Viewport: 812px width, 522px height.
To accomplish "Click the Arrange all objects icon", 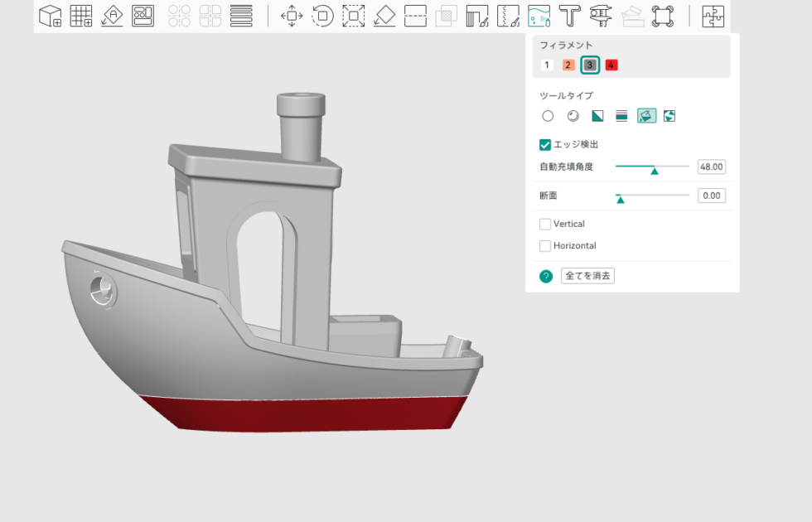I will click(x=143, y=16).
